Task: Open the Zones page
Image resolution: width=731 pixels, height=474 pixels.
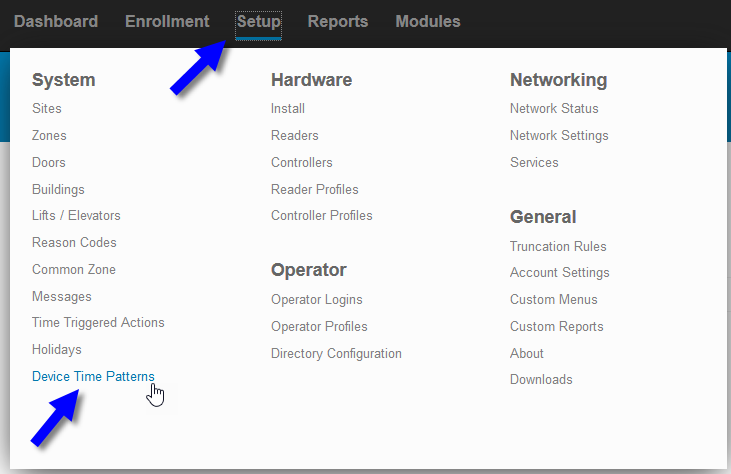Action: [49, 135]
